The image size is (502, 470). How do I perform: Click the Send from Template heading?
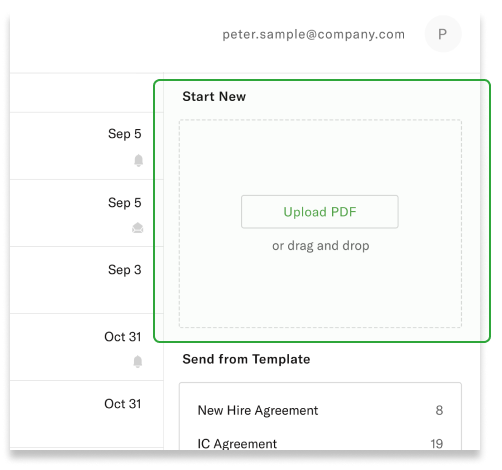246,359
